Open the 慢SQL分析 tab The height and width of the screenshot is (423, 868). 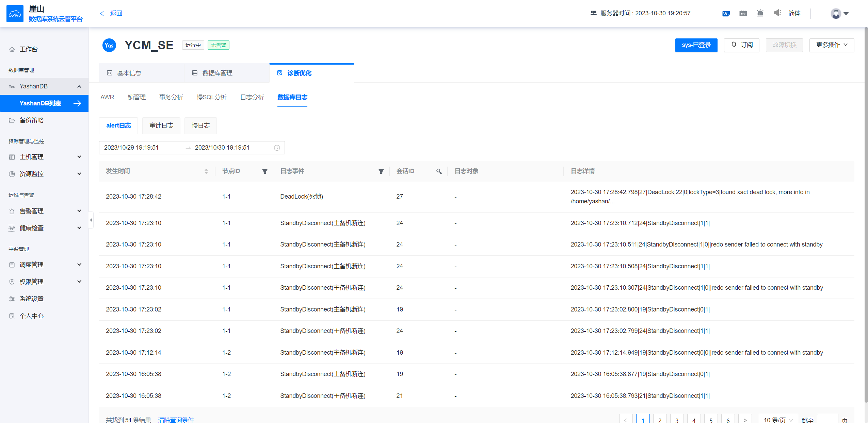pyautogui.click(x=211, y=97)
